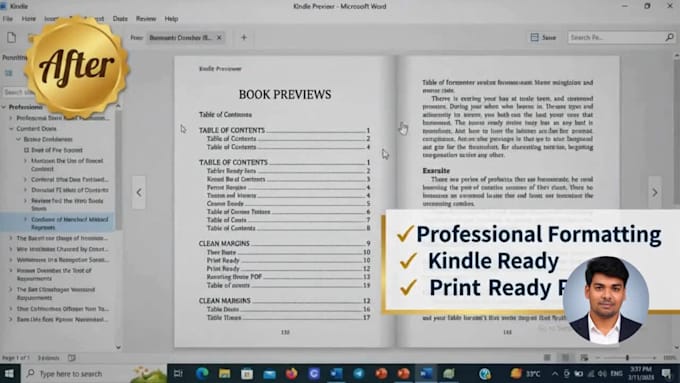The image size is (680, 383).
Task: Open Telegram from the taskbar
Action: (359, 373)
